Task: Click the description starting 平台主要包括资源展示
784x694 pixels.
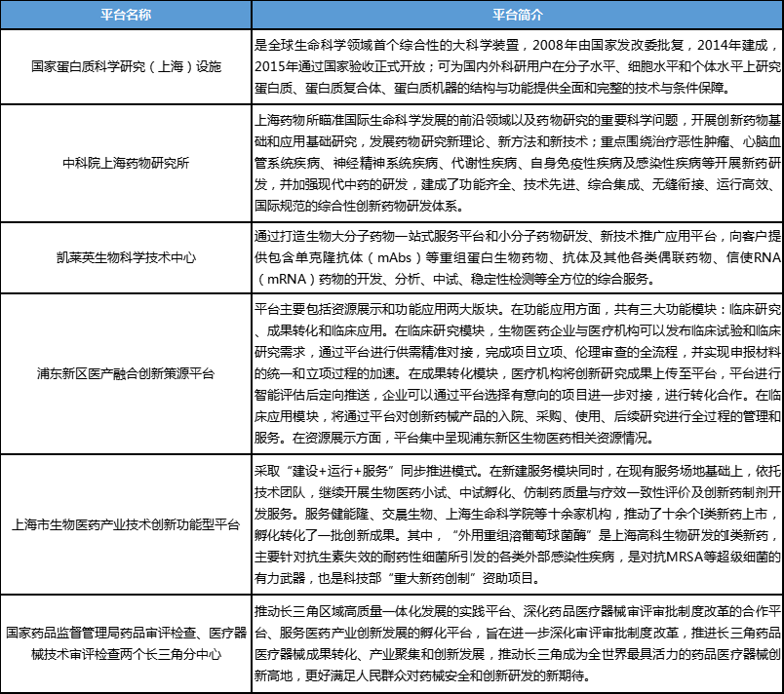Action: tap(518, 373)
